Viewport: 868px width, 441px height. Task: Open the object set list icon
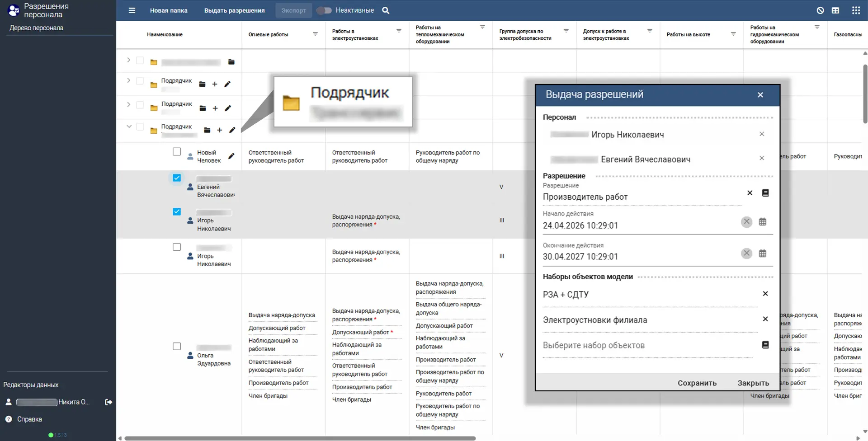coord(765,345)
